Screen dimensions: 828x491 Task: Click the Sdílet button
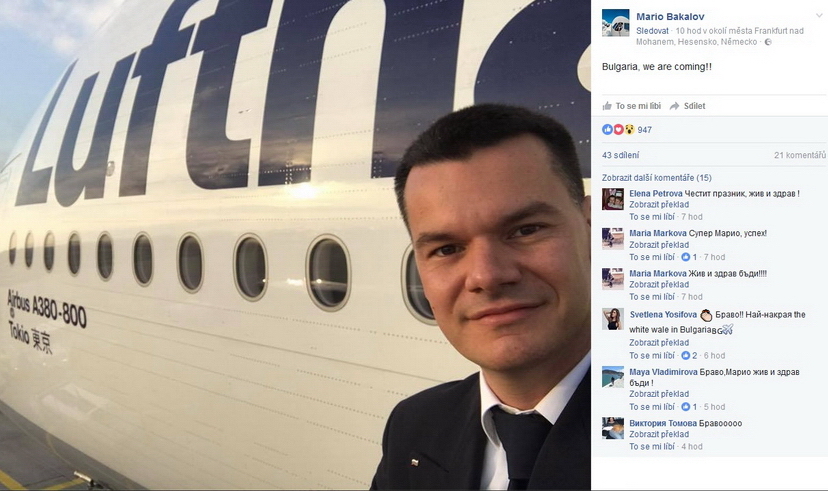click(x=688, y=106)
